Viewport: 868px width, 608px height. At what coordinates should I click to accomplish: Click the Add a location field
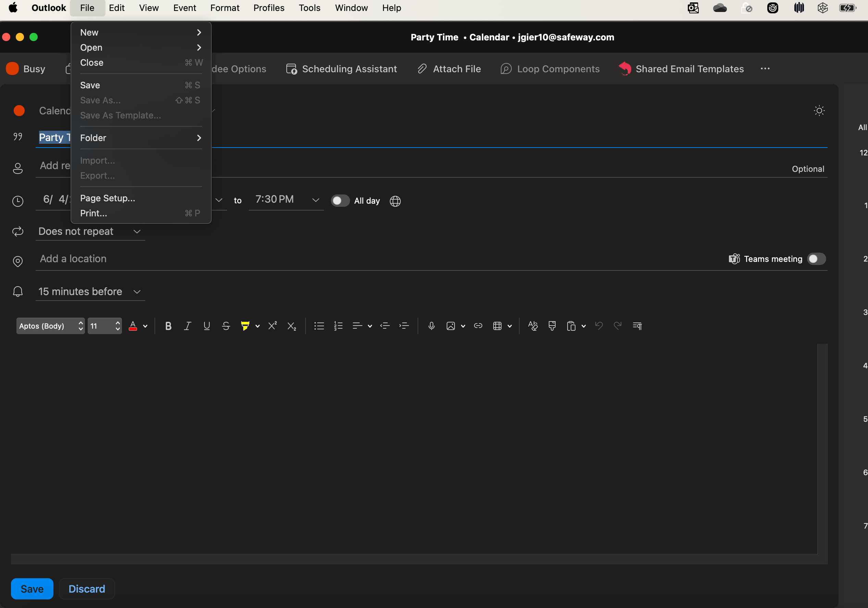[378, 259]
